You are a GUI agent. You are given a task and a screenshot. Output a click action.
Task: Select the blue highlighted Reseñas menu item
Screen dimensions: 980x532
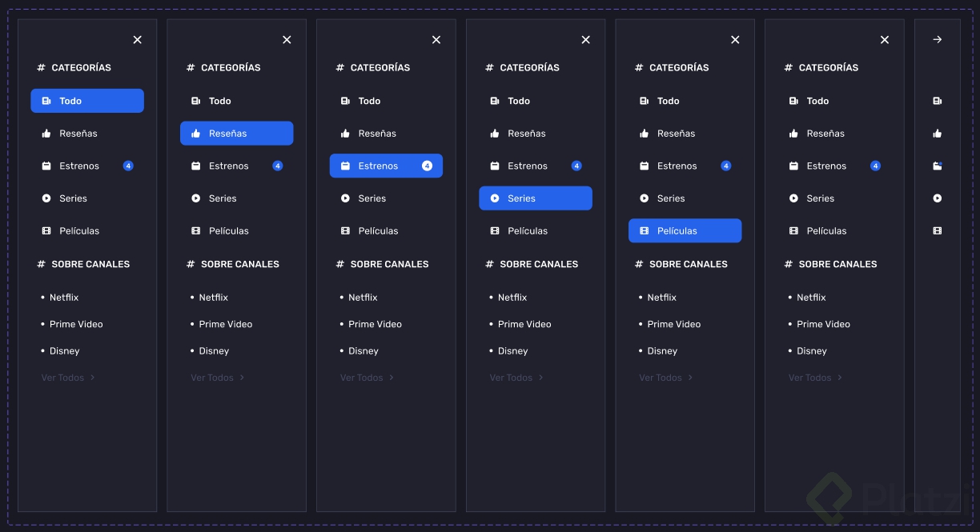[236, 134]
